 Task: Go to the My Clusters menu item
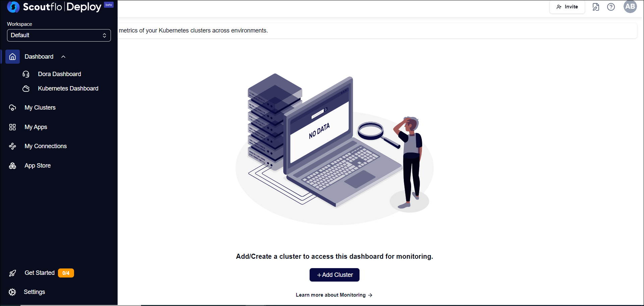click(x=40, y=108)
